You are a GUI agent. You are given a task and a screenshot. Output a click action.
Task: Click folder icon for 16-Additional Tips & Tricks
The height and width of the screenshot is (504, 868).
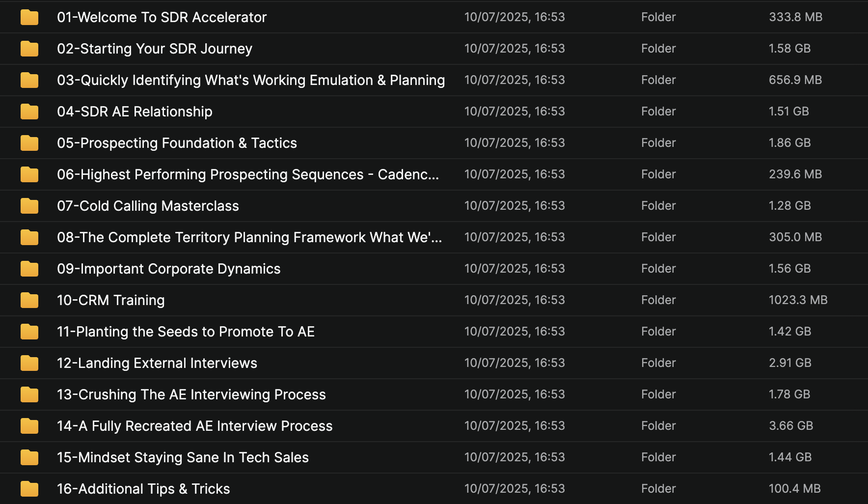click(x=29, y=489)
